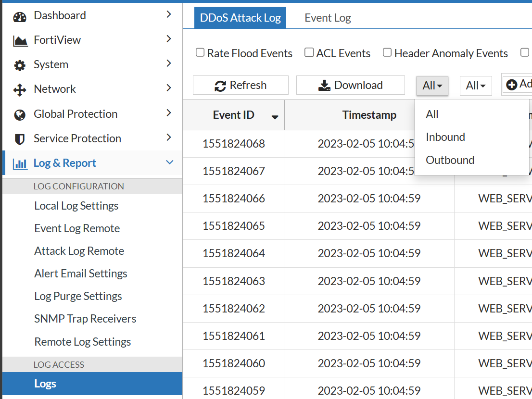Enable the Rate Flood Events checkbox
Screen dimensions: 532x399
200,52
